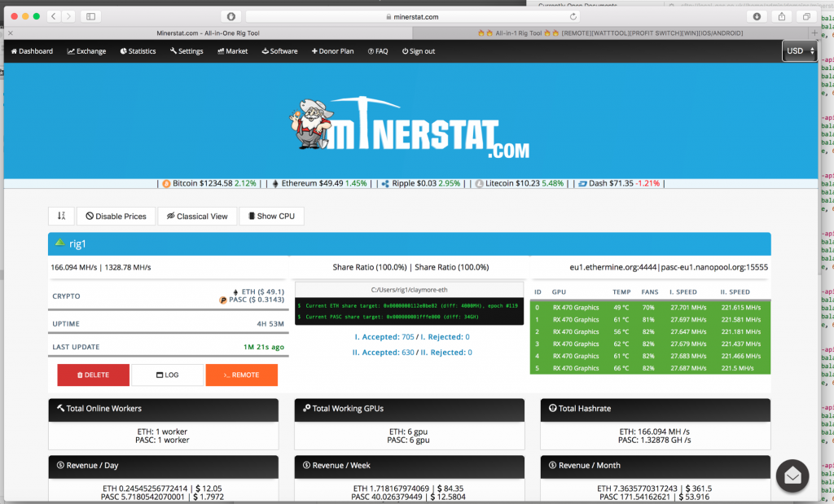Click the eu1.ethermine.org:4444 pool address
This screenshot has width=834, height=504.
[612, 267]
